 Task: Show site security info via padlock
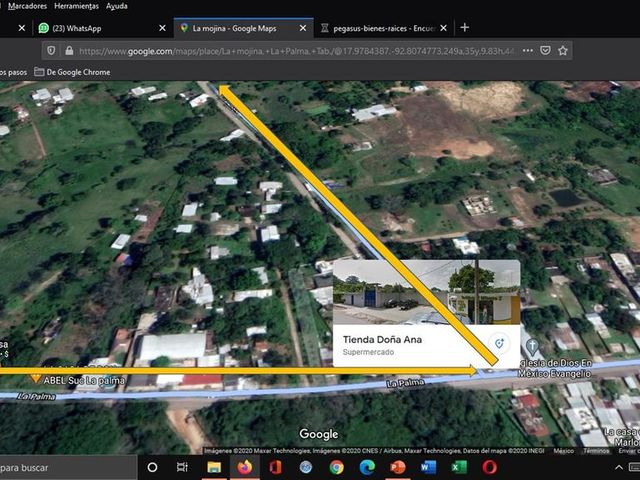69,51
